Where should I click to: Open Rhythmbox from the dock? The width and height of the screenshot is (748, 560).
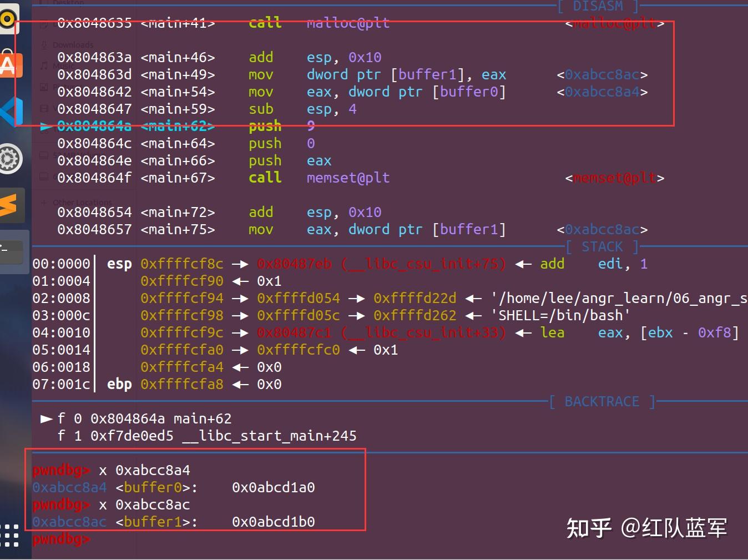(8, 19)
